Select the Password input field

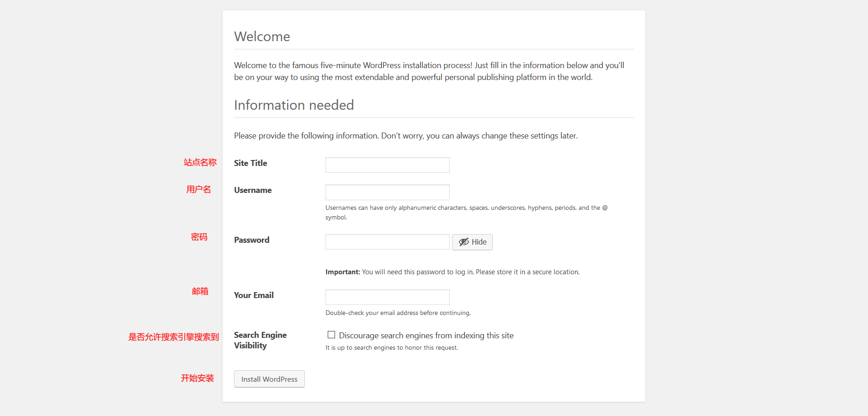(x=387, y=242)
